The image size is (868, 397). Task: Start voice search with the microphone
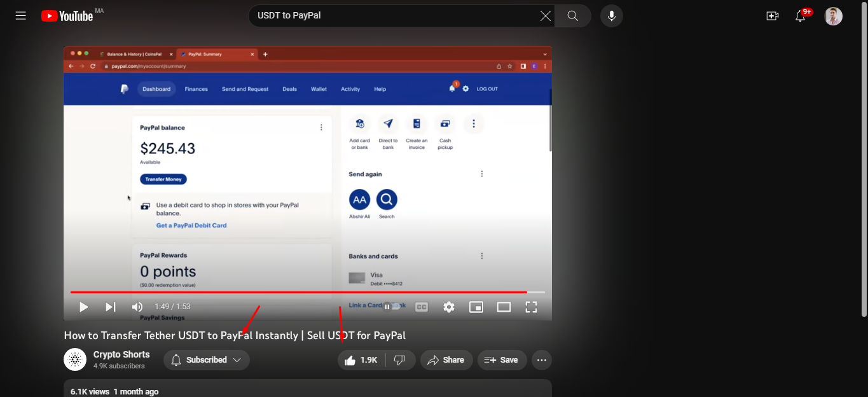tap(612, 16)
